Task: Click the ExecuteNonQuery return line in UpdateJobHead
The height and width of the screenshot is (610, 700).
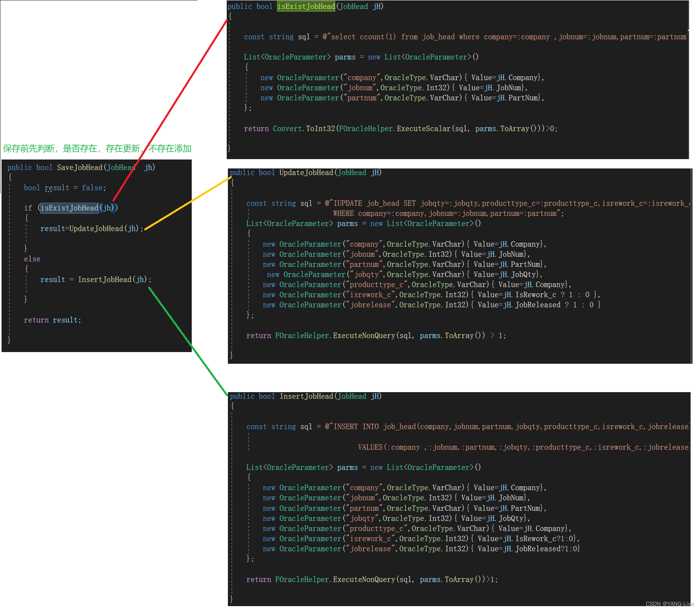Action: point(376,336)
